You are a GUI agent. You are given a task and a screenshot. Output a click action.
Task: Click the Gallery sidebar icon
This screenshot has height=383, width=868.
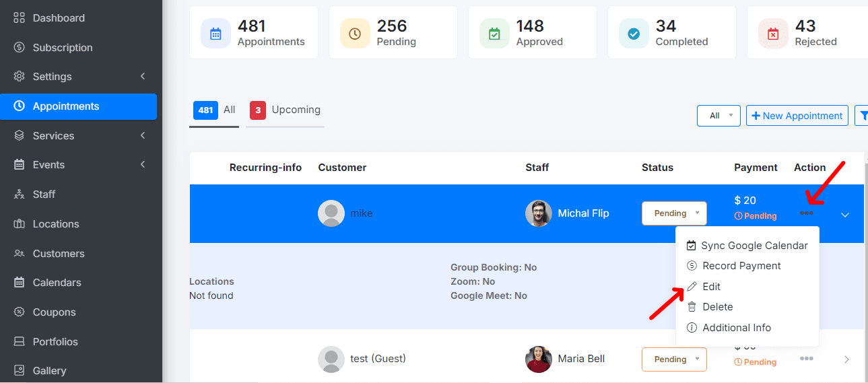pos(20,370)
